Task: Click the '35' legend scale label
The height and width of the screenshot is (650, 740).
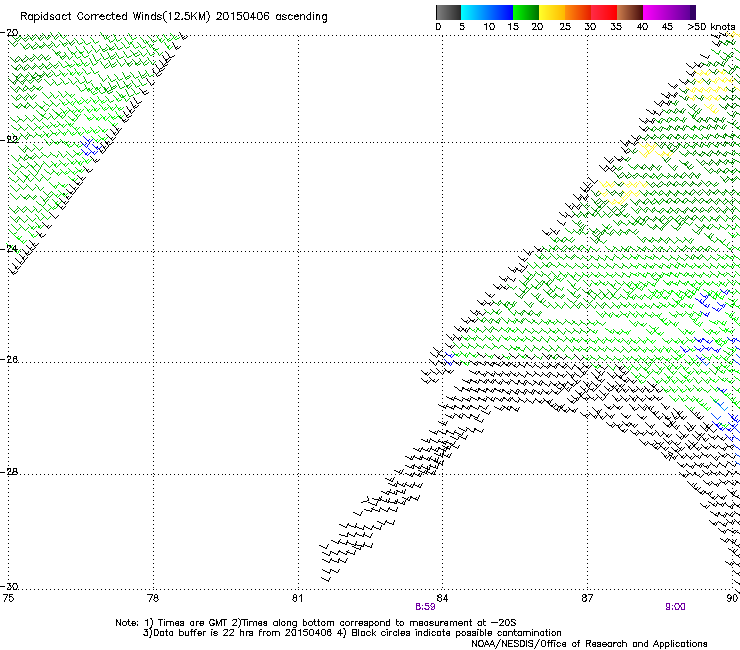Action: pyautogui.click(x=616, y=27)
